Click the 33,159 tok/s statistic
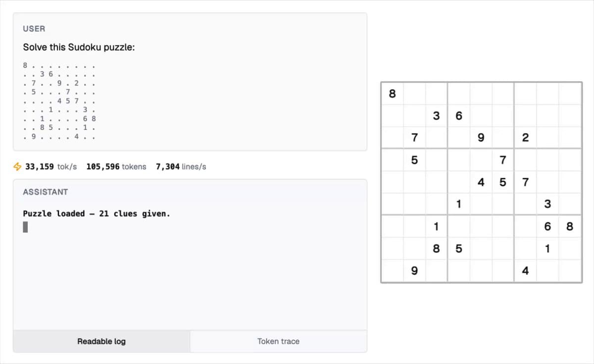Viewport: 594px width, 364px height. coord(51,167)
